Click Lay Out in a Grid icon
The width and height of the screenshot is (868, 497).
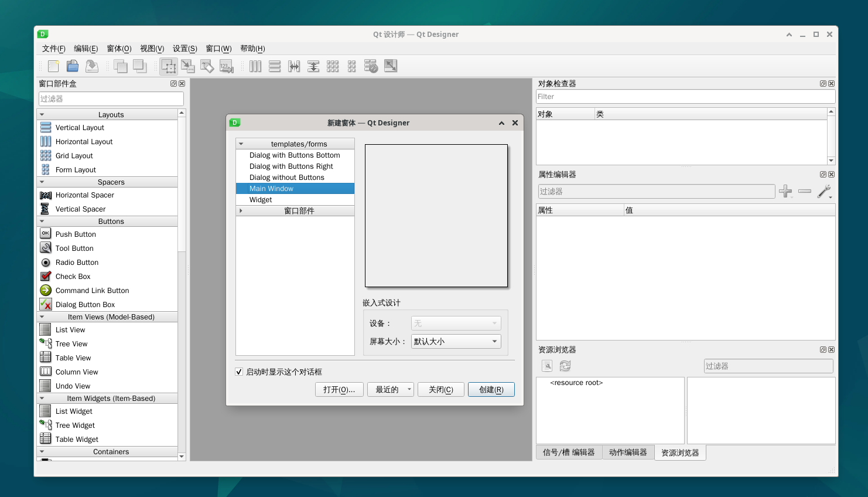coord(333,66)
